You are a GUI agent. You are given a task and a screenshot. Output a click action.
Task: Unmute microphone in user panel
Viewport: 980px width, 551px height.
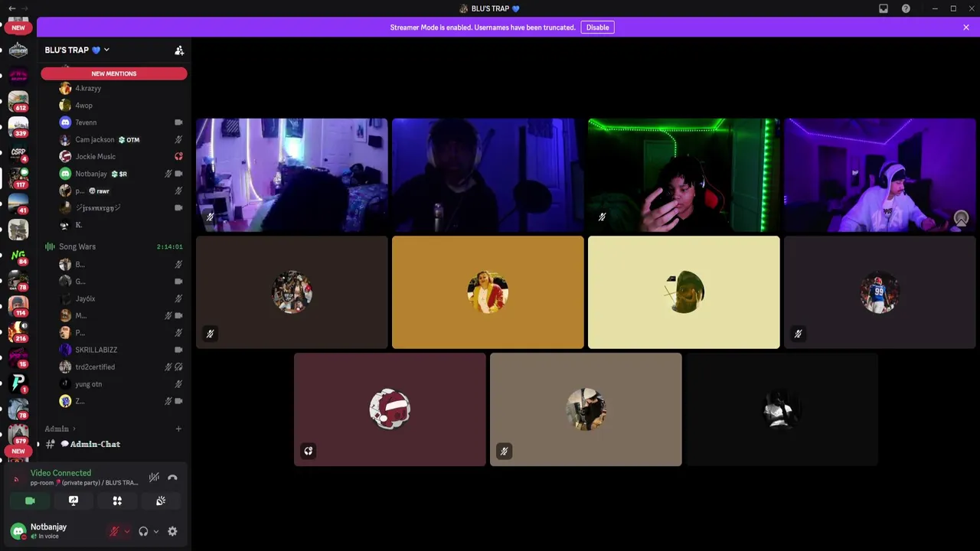(115, 531)
